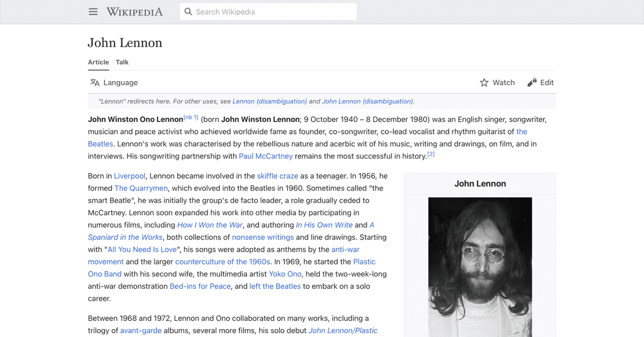Open Bed-ins for Peace link
Viewport: 644px width, 337px height.
point(200,287)
